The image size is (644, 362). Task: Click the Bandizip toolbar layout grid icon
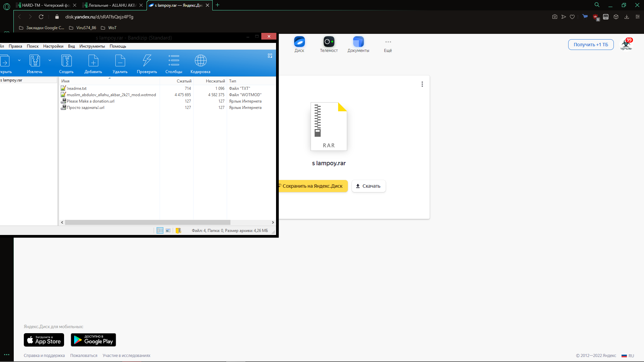pos(270,56)
